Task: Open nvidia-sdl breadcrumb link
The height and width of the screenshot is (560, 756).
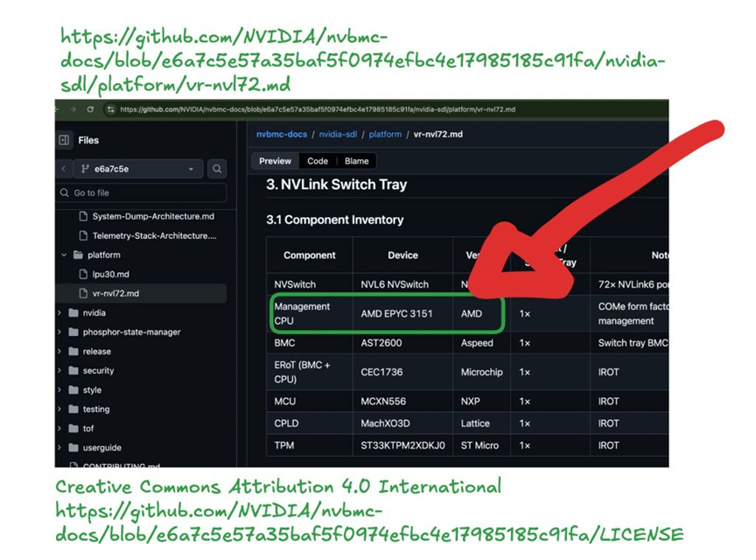Action: (338, 135)
